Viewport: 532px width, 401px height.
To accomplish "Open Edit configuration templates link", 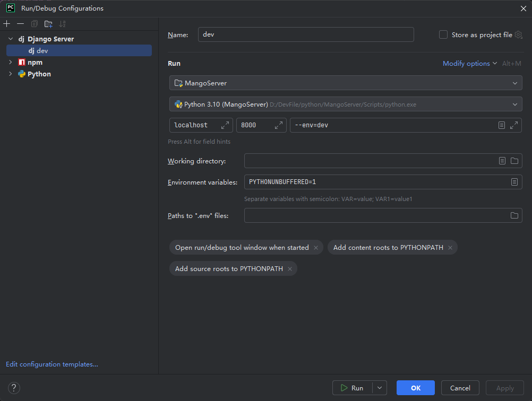I will (52, 364).
